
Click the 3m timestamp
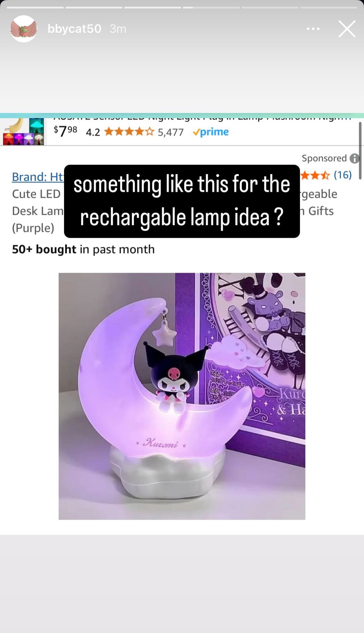coord(118,29)
